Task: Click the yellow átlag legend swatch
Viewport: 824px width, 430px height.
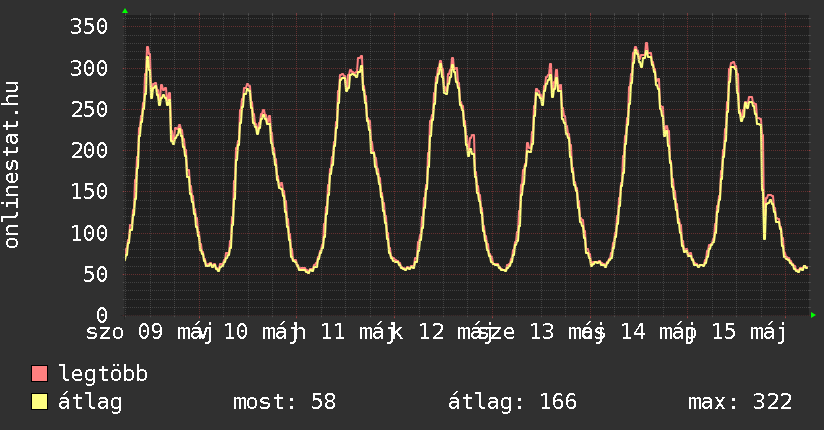Action: 39,402
